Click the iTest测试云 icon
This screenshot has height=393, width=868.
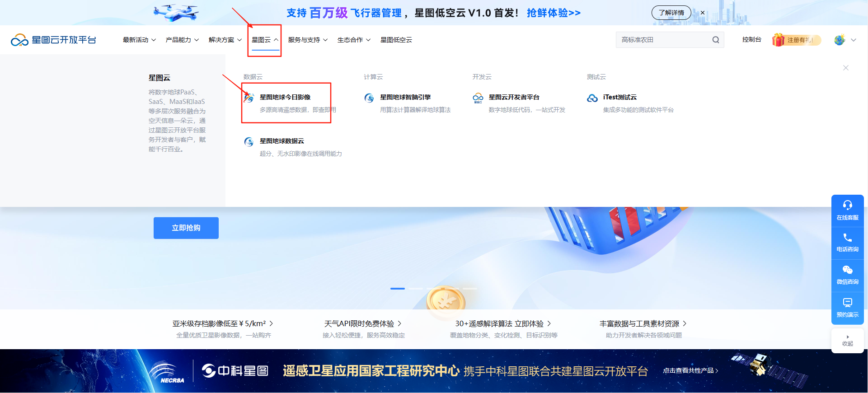coord(592,98)
